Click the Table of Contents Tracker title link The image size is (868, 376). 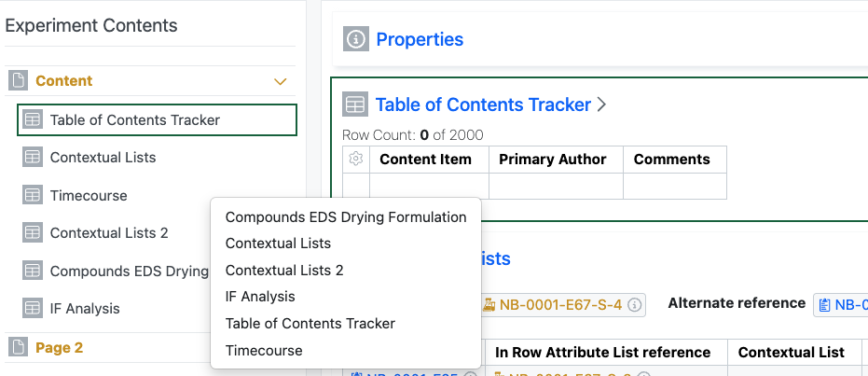(483, 104)
